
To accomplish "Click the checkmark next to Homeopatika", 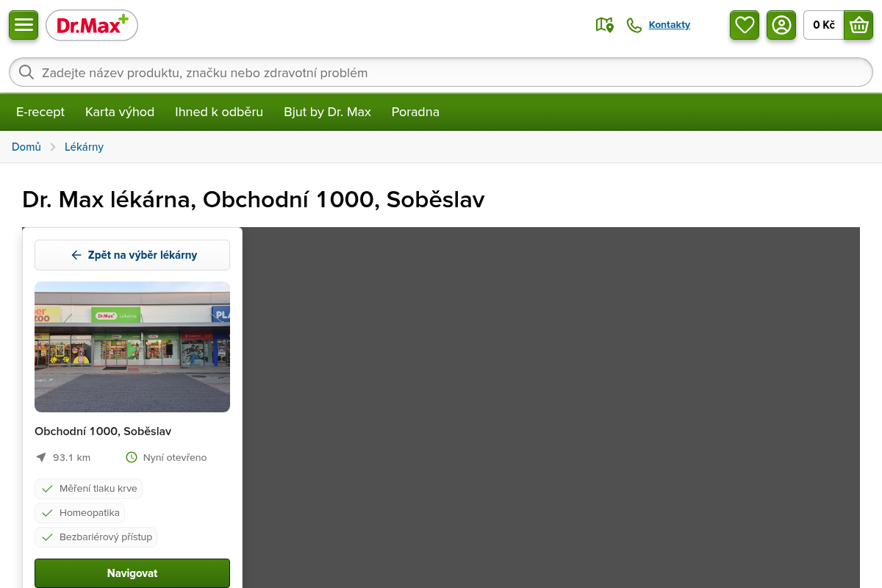I will [x=48, y=512].
